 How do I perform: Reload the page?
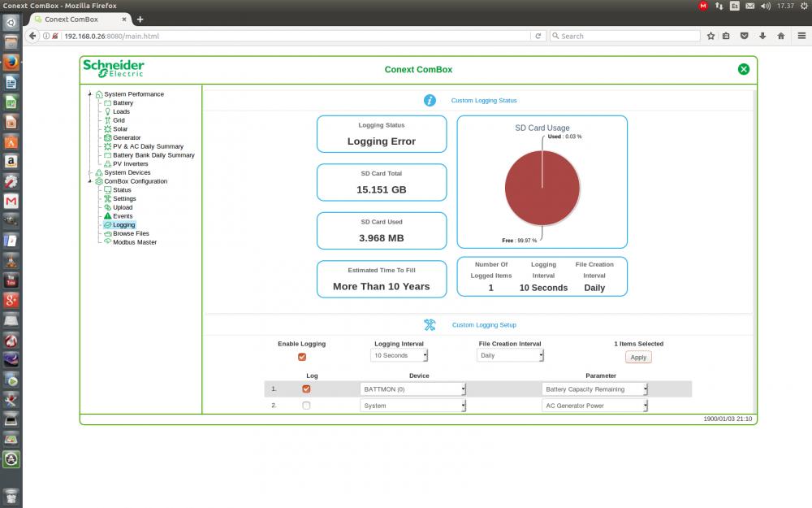(538, 36)
